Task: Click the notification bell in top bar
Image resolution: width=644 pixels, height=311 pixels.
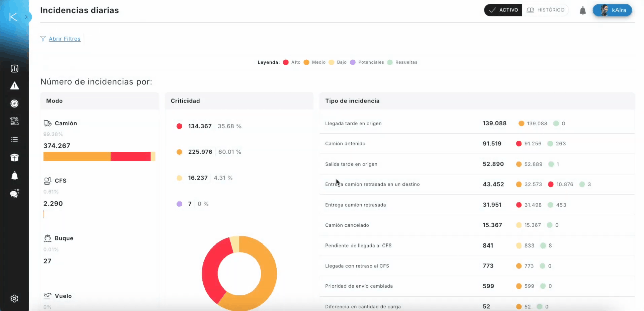Action: tap(583, 10)
